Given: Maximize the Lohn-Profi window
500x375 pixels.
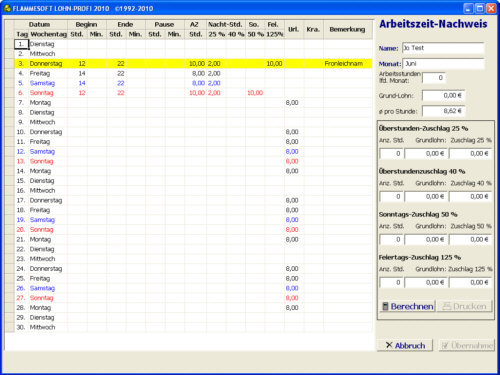Looking at the screenshot, I should click(x=480, y=8).
